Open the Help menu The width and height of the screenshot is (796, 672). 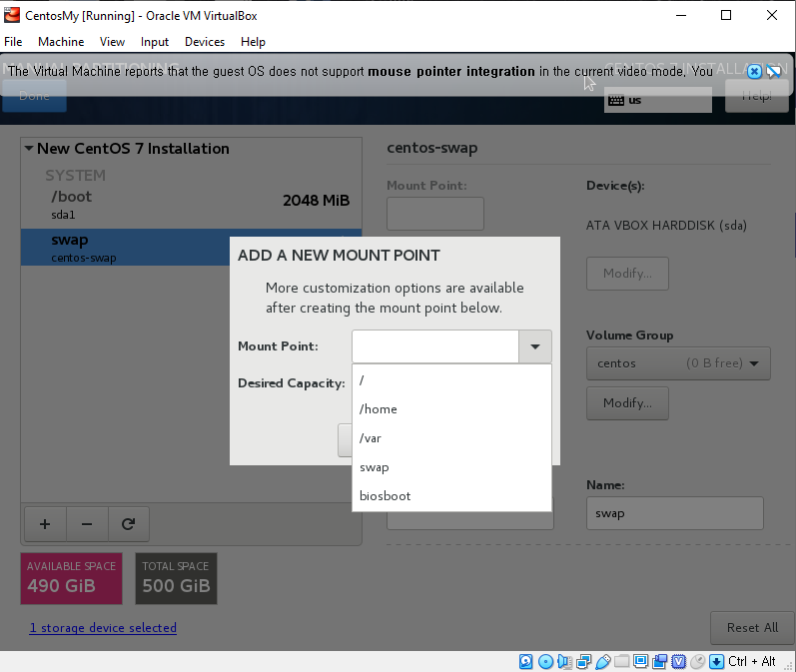click(253, 42)
